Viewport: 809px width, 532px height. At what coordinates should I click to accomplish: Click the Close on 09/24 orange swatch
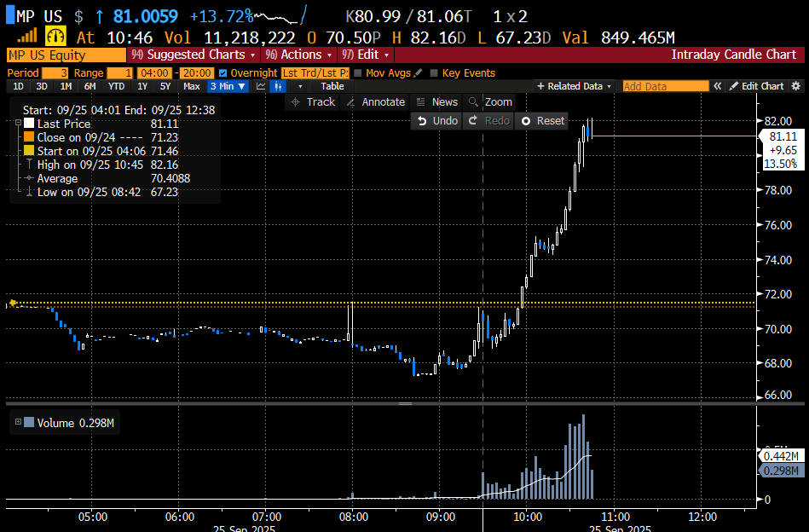[29, 136]
